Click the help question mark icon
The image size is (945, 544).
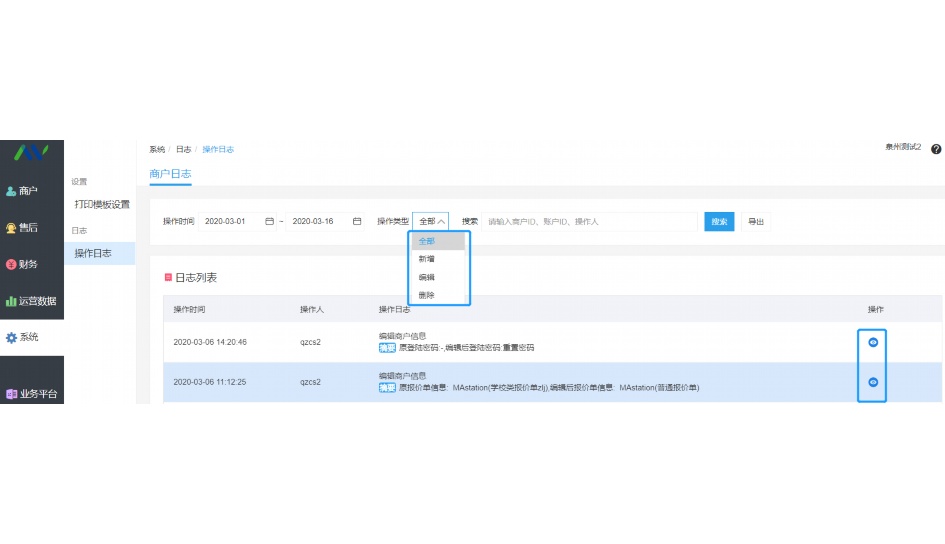(936, 149)
